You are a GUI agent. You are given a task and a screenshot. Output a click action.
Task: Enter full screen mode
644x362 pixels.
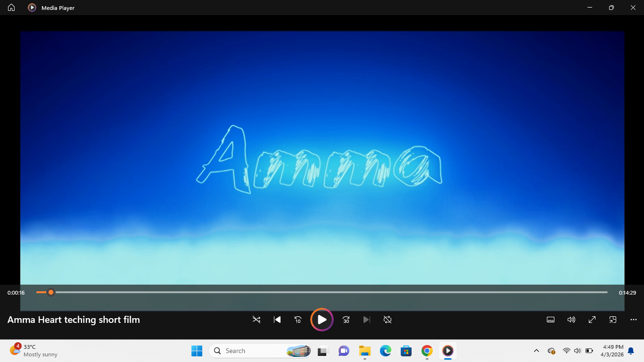point(592,320)
